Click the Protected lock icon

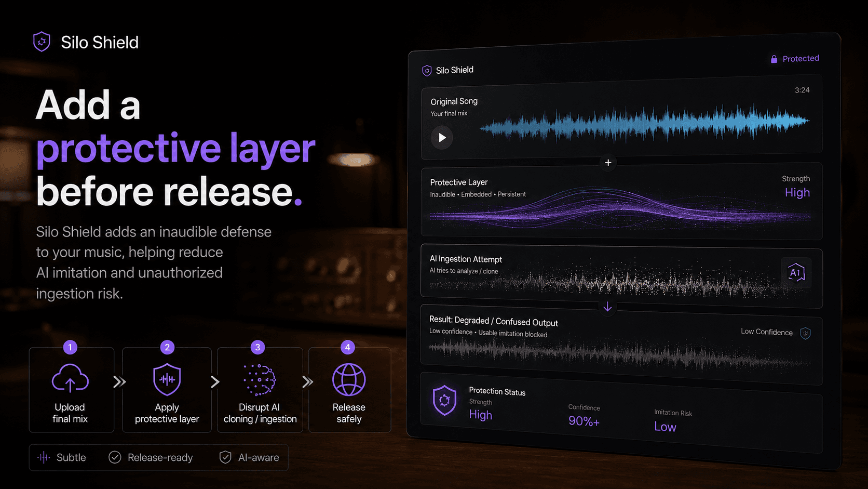[x=774, y=59]
